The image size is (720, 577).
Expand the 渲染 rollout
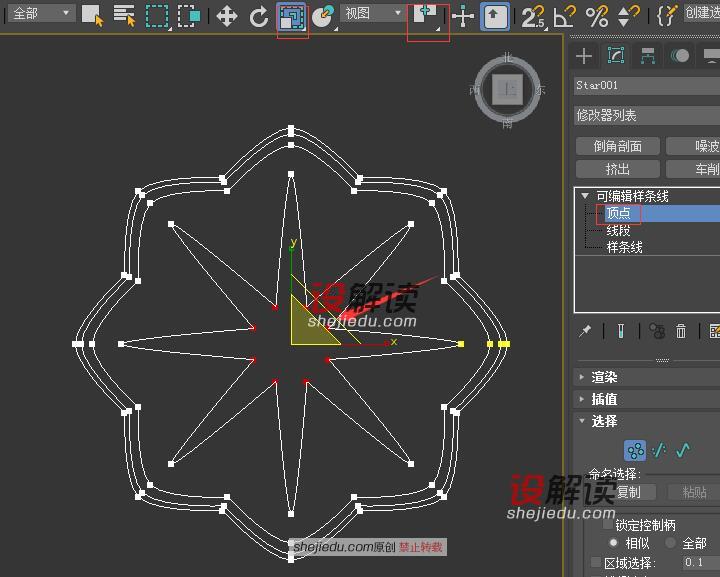point(647,377)
